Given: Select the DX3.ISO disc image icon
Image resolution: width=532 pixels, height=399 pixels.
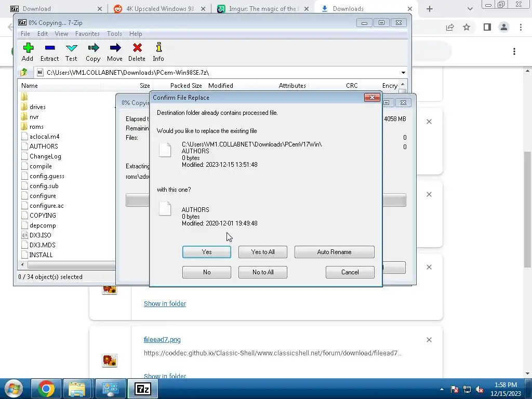Looking at the screenshot, I should click(24, 235).
